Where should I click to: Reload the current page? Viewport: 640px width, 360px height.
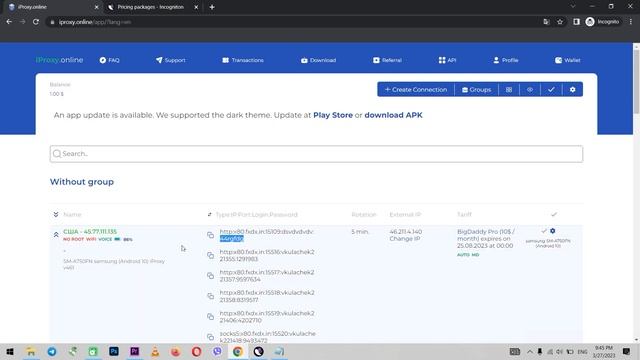36,22
